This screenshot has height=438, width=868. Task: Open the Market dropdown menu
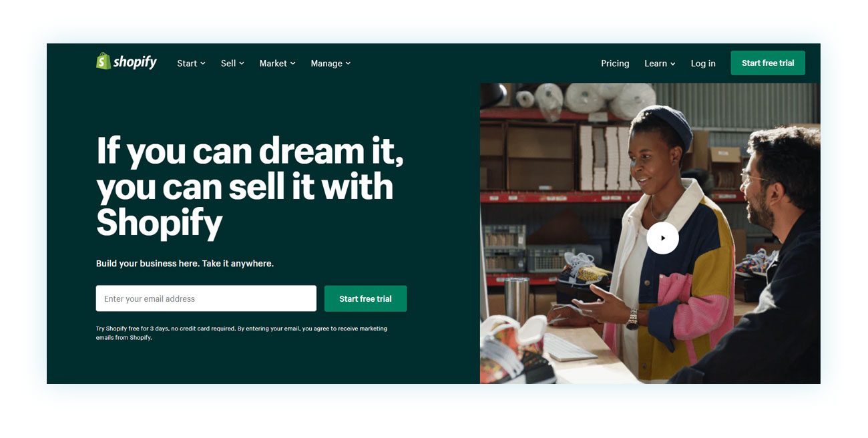click(277, 63)
